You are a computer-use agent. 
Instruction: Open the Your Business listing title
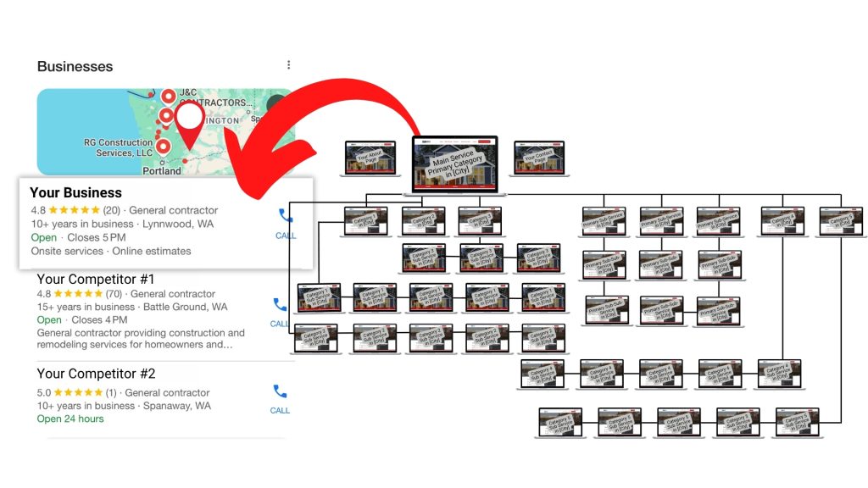(75, 193)
